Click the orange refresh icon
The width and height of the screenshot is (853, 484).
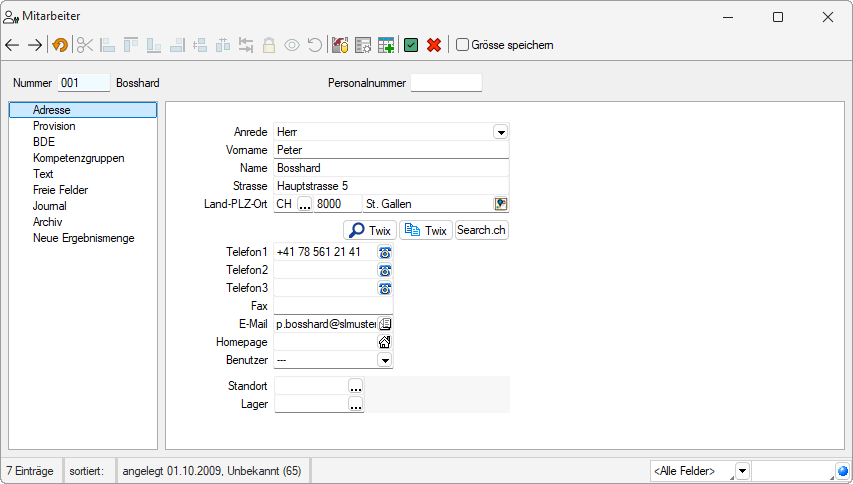coord(61,45)
